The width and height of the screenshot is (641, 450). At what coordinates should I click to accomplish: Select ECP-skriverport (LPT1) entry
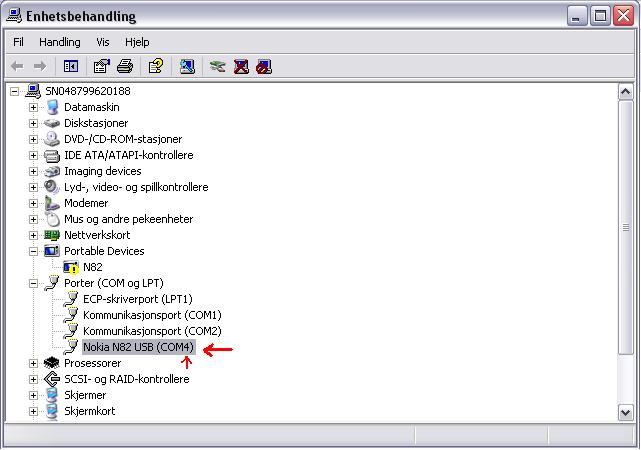[x=137, y=299]
